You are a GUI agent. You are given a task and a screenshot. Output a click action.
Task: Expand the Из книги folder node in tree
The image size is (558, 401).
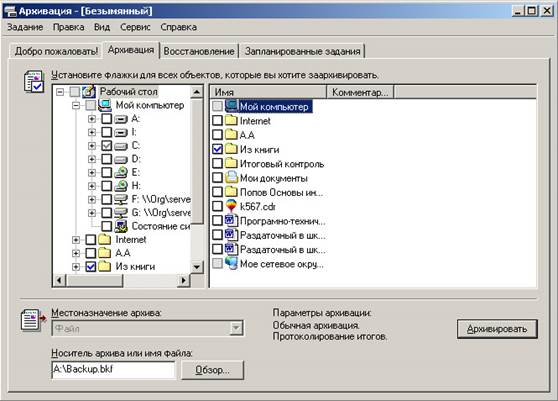[x=76, y=267]
